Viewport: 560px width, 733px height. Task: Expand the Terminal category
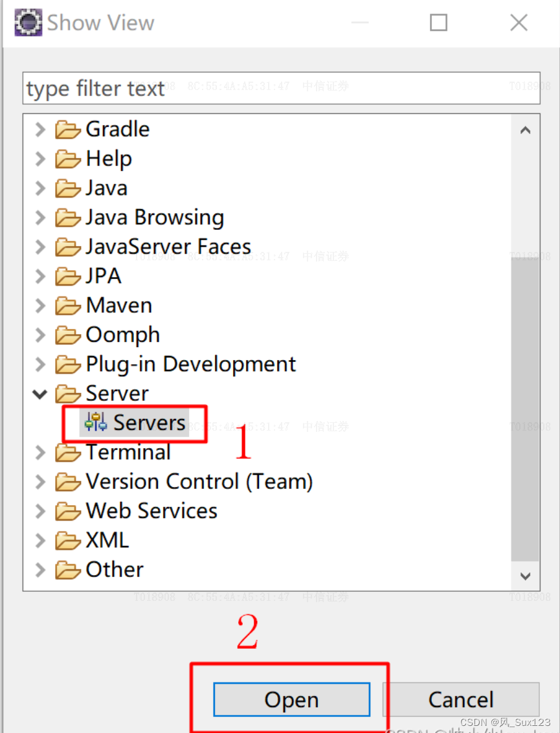(41, 453)
